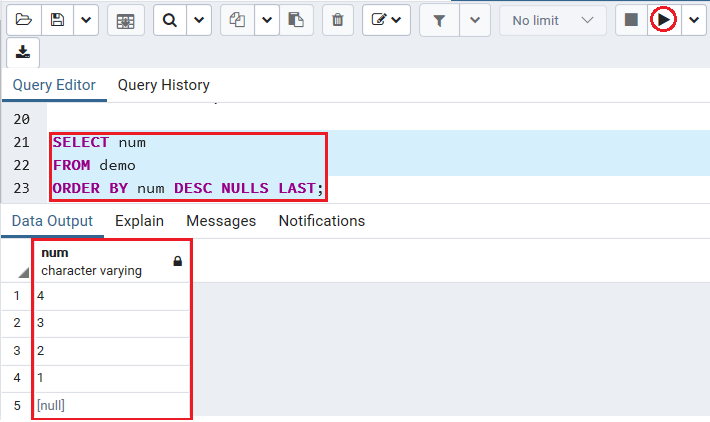Switch to the Query History tab
This screenshot has height=422, width=710.
(163, 85)
